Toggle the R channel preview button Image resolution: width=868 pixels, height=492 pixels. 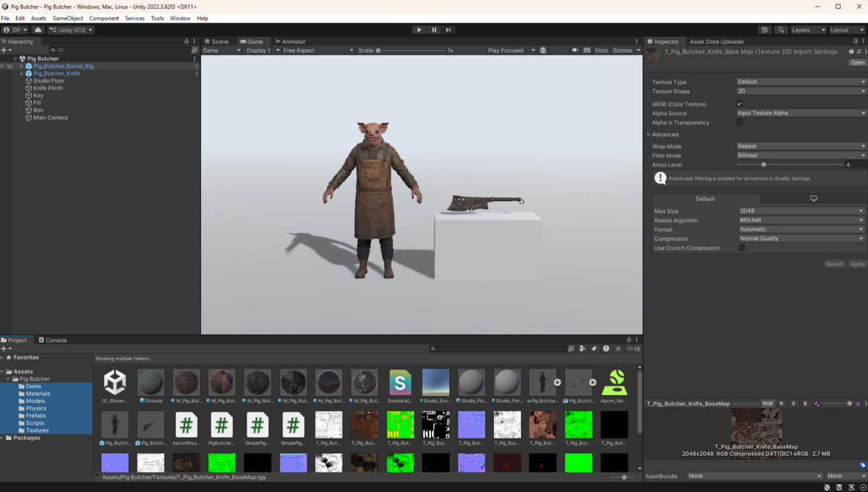[x=781, y=404]
